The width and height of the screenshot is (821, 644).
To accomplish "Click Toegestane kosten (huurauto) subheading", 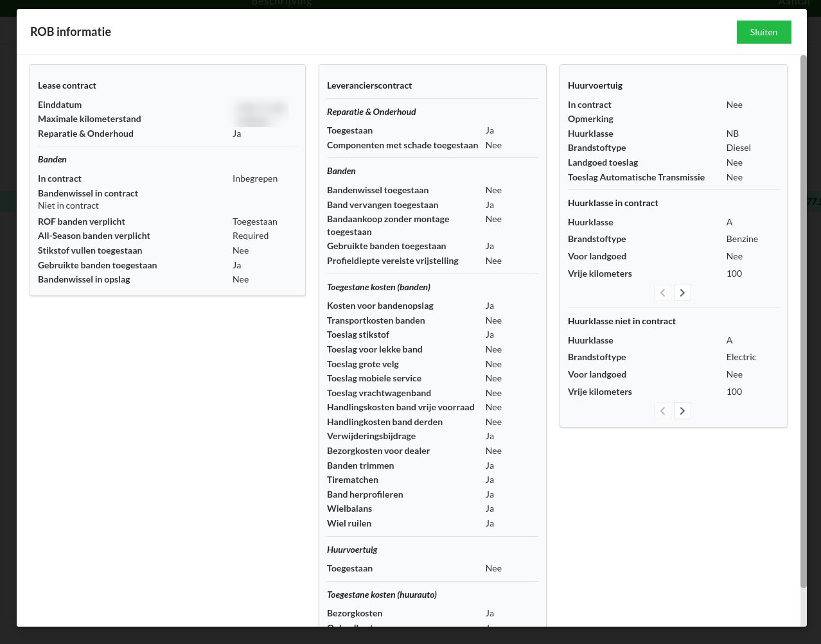I will click(382, 595).
